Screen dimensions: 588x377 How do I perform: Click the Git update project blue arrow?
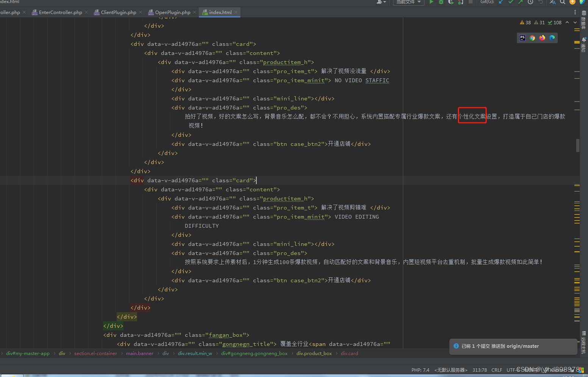(x=501, y=2)
